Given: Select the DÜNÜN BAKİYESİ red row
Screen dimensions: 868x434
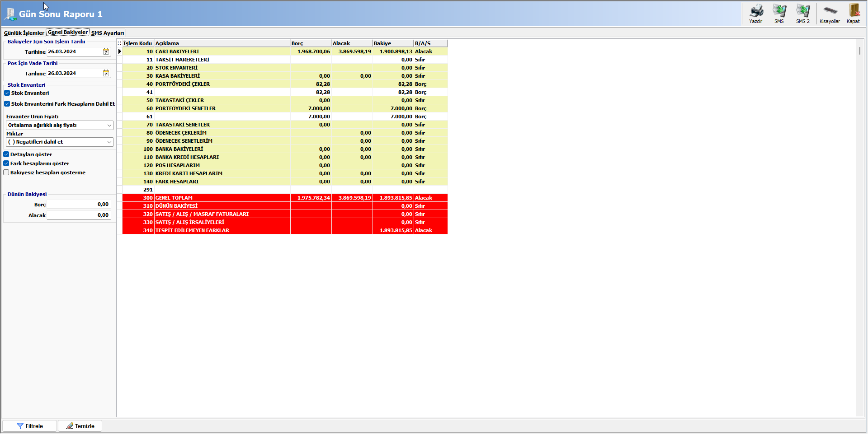Looking at the screenshot, I should click(285, 206).
